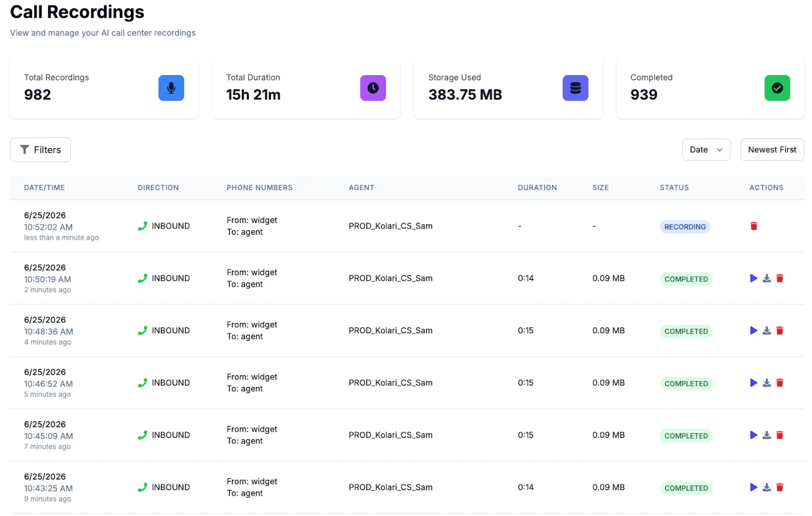Click the RECORDING status badge
Screen dimensions: 812x516
click(x=685, y=227)
